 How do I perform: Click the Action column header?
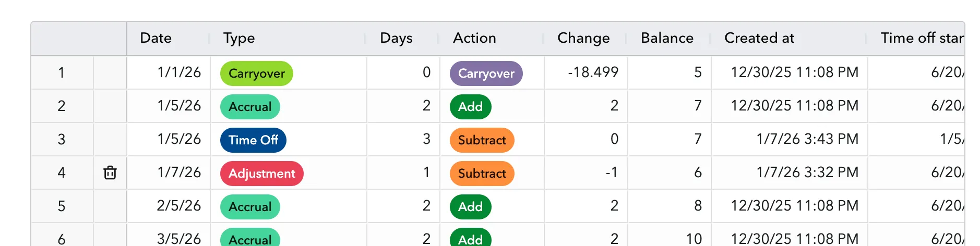tap(492, 38)
